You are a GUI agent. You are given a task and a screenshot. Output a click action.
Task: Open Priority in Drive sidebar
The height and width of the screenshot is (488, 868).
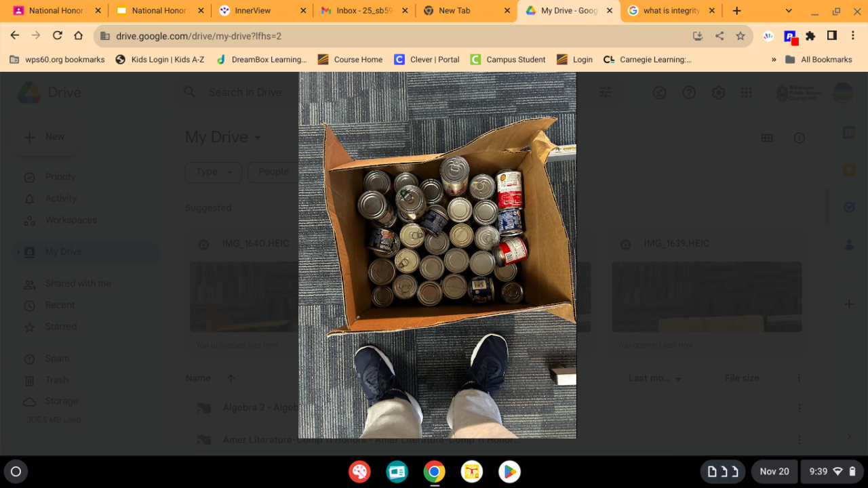[x=60, y=177]
